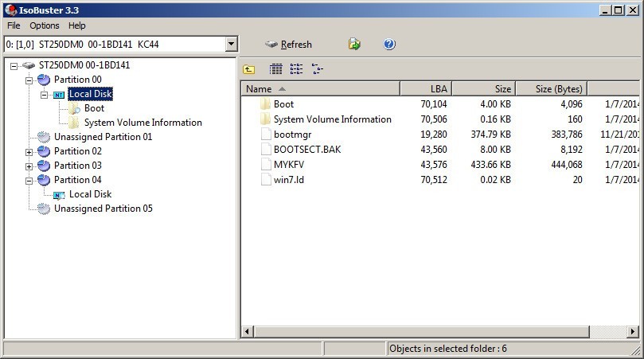Select the Boot folder icon in tree
This screenshot has height=359, width=644.
click(x=74, y=108)
